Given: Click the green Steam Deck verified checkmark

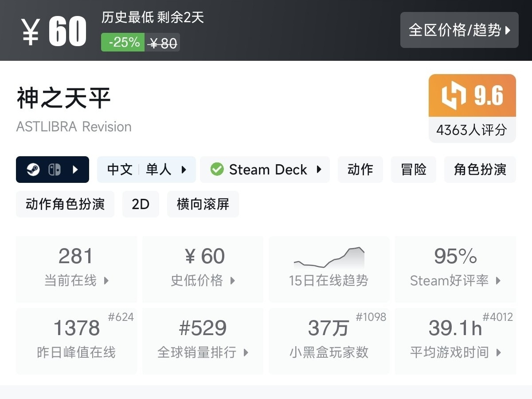Looking at the screenshot, I should tap(217, 170).
